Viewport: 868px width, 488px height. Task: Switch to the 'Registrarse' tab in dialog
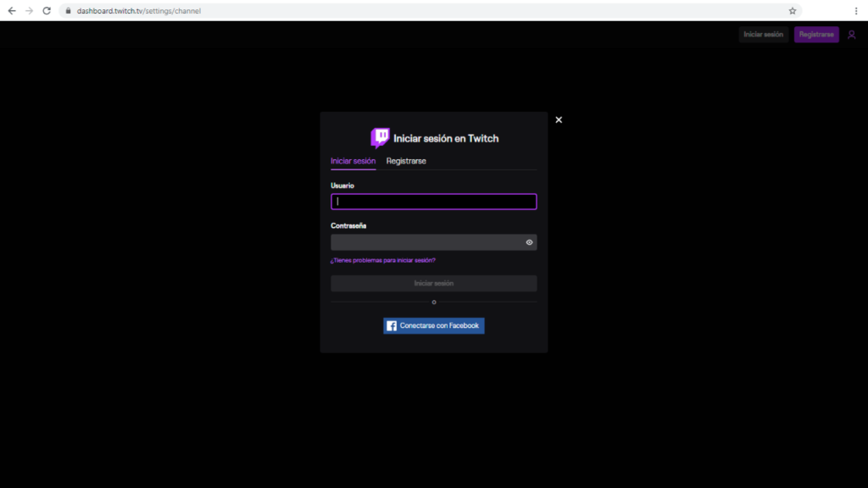[x=406, y=161]
